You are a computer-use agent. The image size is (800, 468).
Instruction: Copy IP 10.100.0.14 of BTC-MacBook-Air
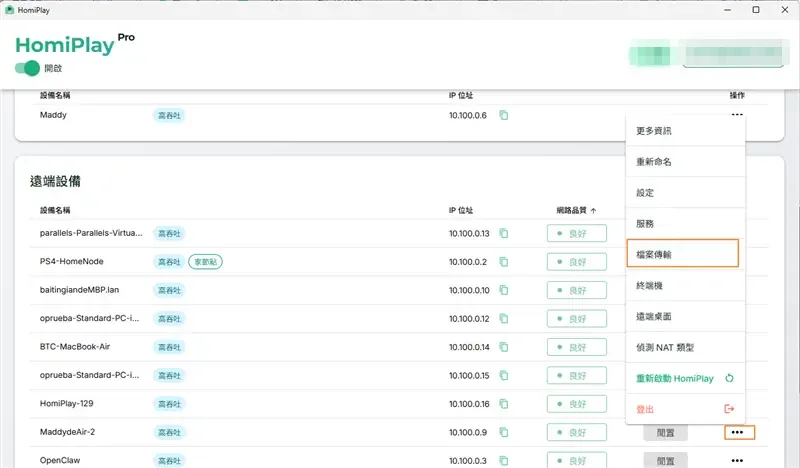tap(504, 347)
